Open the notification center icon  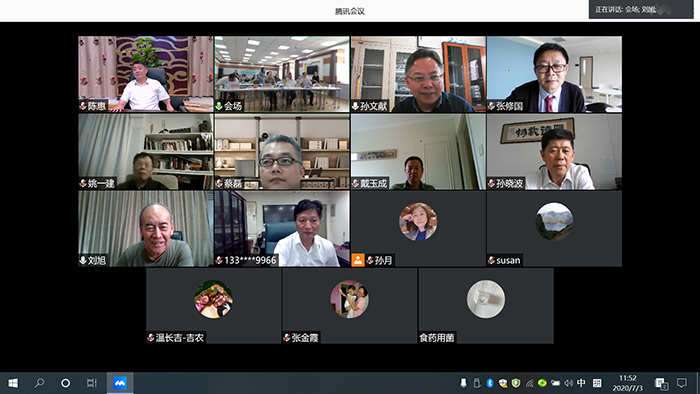tap(682, 383)
